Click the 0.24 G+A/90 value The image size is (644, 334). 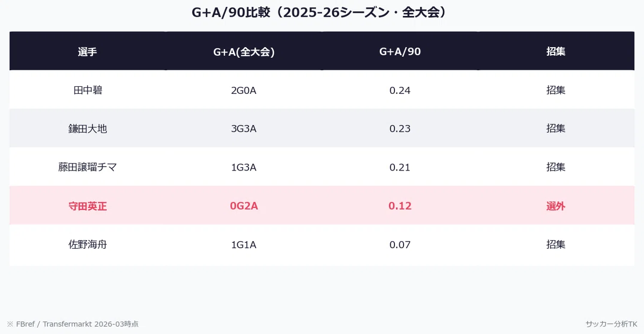[x=400, y=90]
